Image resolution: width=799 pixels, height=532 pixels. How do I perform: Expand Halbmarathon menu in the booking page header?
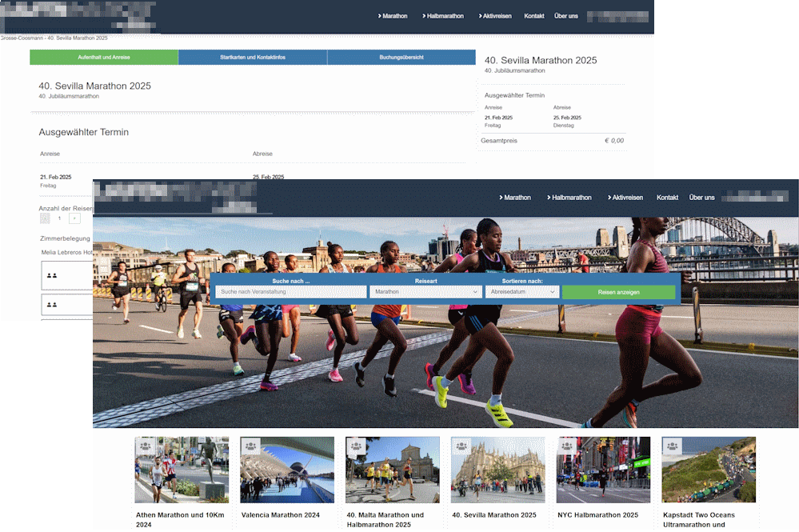pos(443,16)
